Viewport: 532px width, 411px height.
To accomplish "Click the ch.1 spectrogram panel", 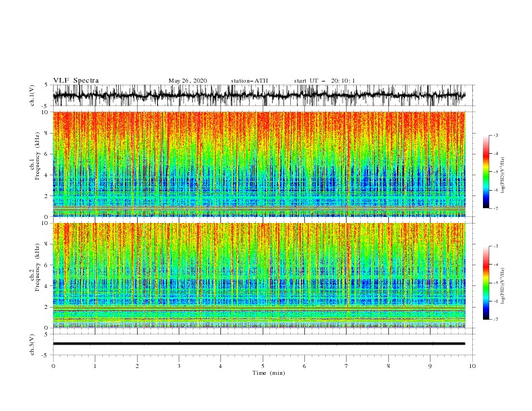I will point(259,164).
